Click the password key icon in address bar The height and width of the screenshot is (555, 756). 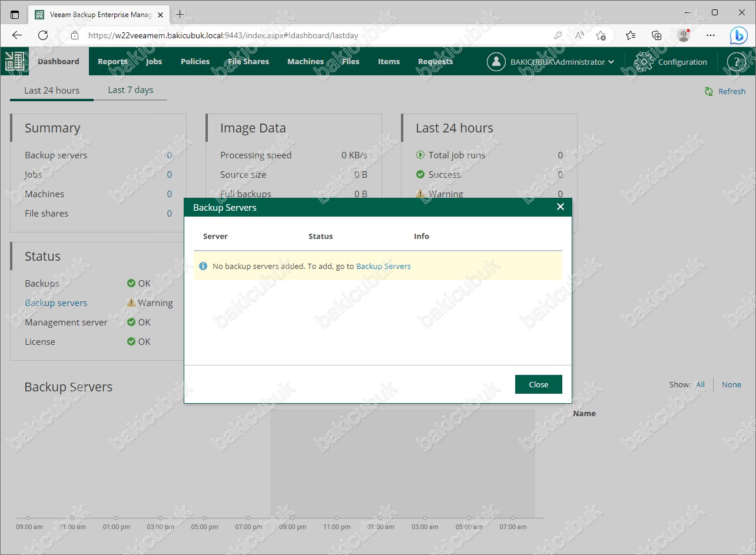(558, 35)
